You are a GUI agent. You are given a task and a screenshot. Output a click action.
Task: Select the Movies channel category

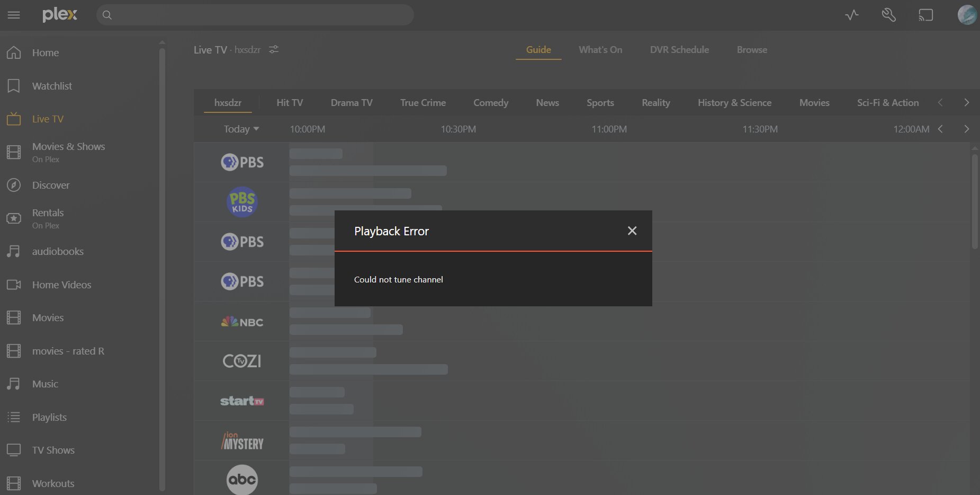(x=814, y=102)
